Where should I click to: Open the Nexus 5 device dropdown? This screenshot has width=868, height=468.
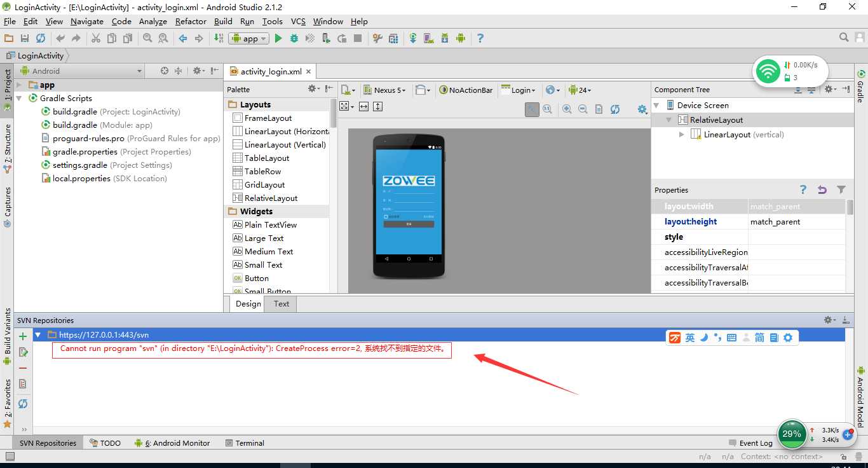point(385,90)
